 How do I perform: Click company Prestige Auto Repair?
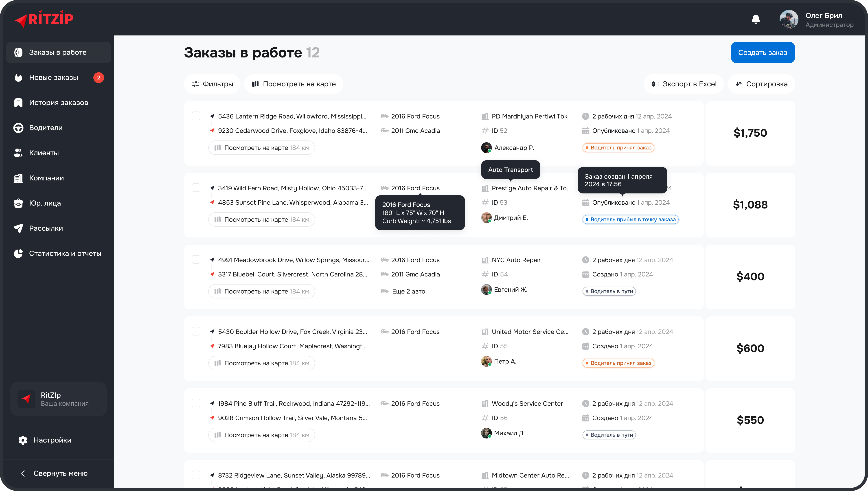click(531, 188)
